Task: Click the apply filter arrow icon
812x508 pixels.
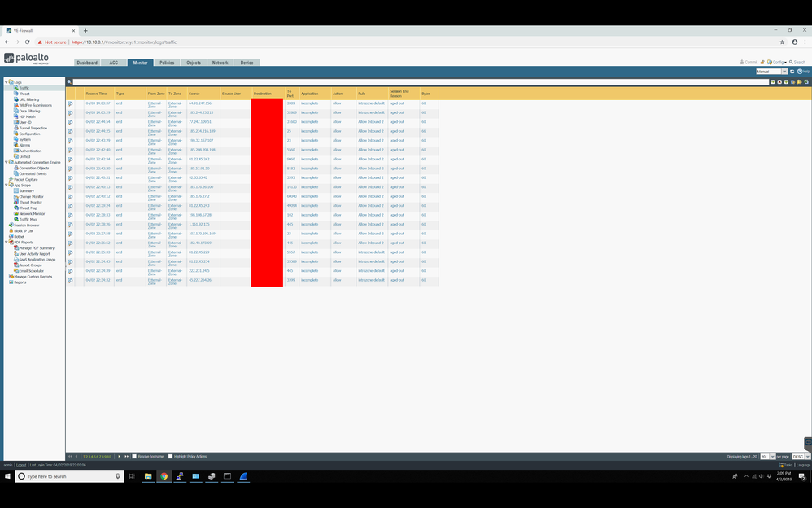Action: tap(773, 82)
